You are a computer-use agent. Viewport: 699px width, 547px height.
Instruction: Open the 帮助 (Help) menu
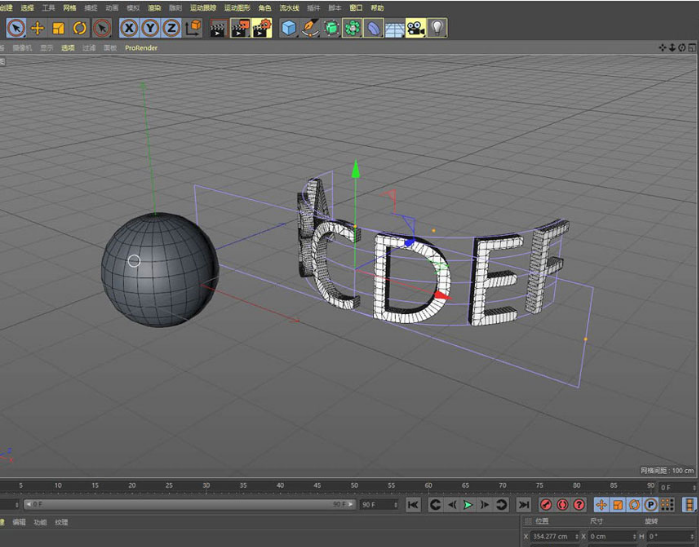(377, 8)
